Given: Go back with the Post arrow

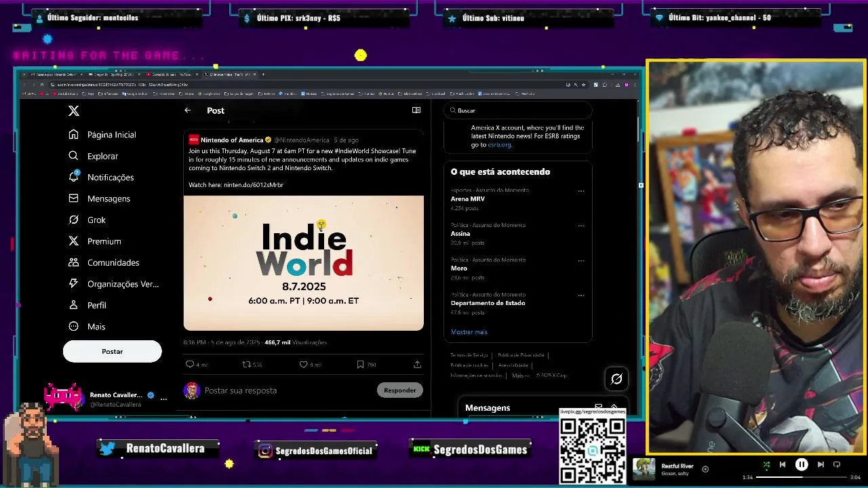Looking at the screenshot, I should [188, 110].
